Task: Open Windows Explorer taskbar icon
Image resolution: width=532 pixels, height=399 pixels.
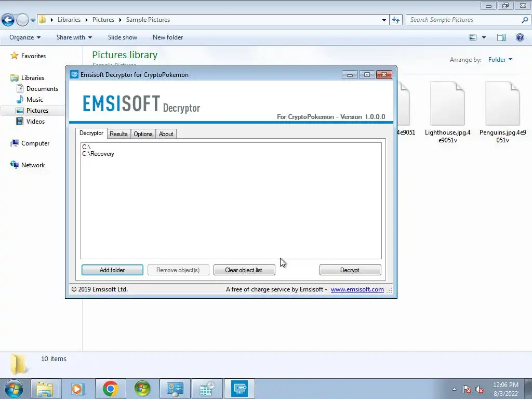Action: (45, 389)
